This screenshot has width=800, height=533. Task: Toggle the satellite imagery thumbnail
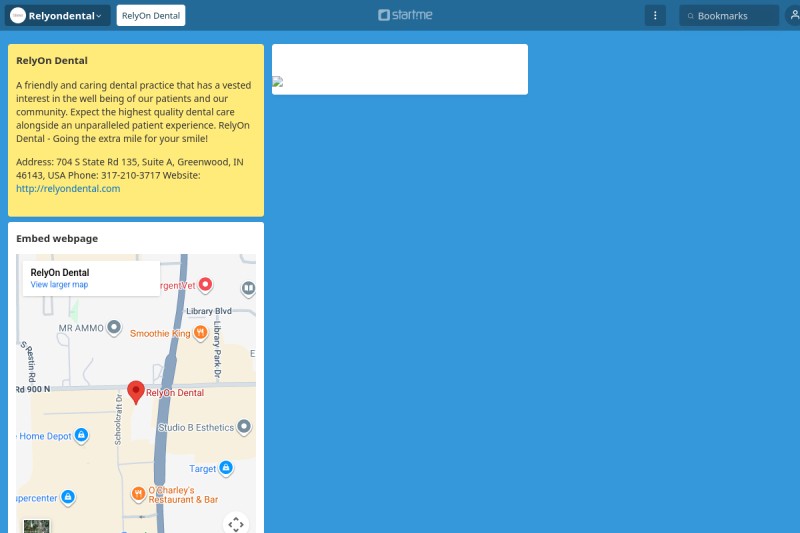coord(37,526)
